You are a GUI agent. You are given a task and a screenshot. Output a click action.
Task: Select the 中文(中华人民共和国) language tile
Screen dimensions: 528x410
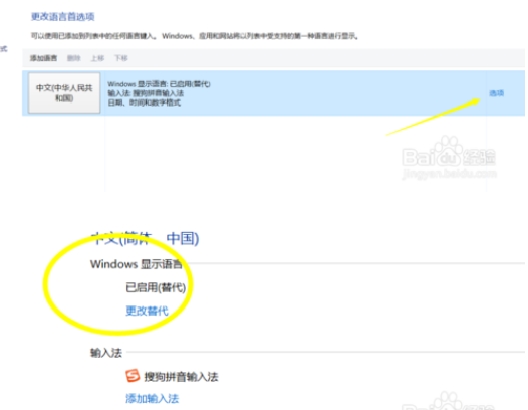64,93
